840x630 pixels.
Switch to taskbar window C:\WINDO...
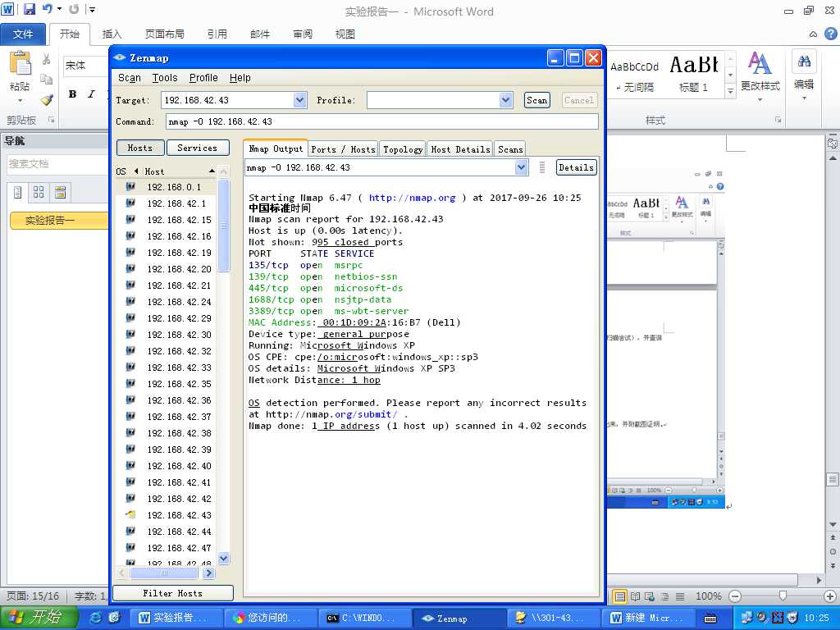[x=364, y=619]
